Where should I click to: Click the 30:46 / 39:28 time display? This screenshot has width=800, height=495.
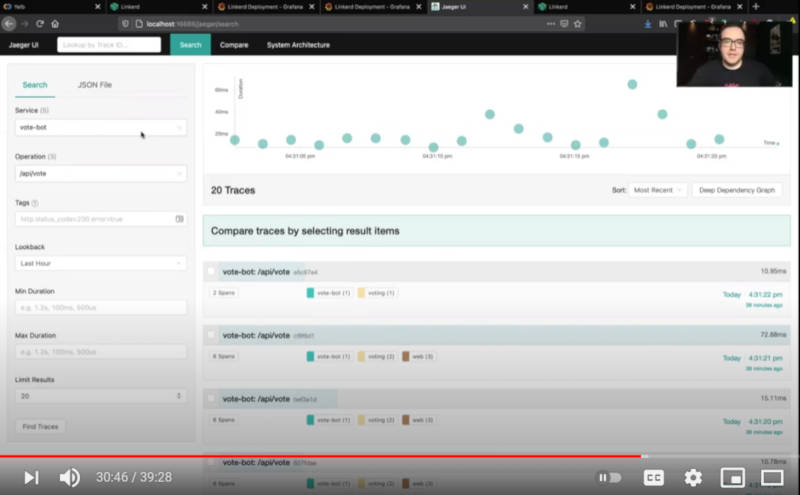pos(134,478)
